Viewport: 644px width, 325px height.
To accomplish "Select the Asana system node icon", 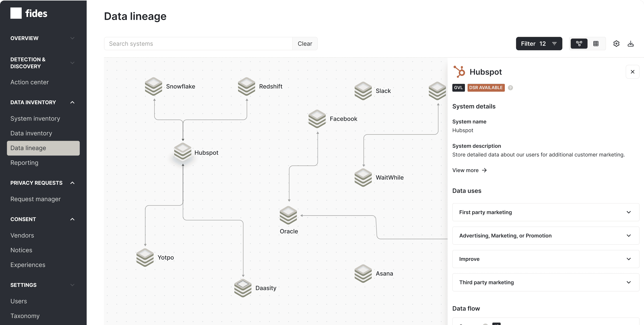I will pyautogui.click(x=363, y=273).
